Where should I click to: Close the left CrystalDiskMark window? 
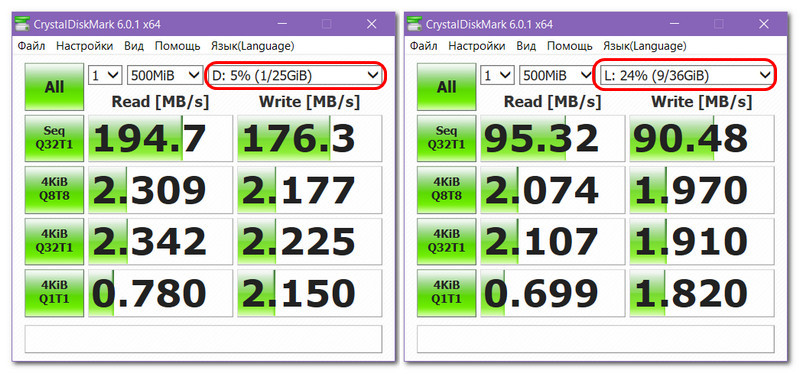pos(371,23)
